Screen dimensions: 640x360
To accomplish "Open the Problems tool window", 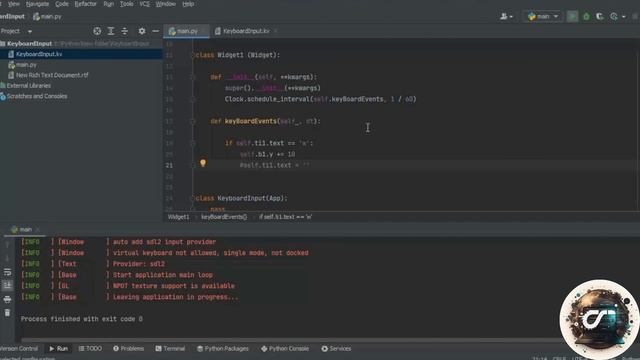I will click(129, 349).
